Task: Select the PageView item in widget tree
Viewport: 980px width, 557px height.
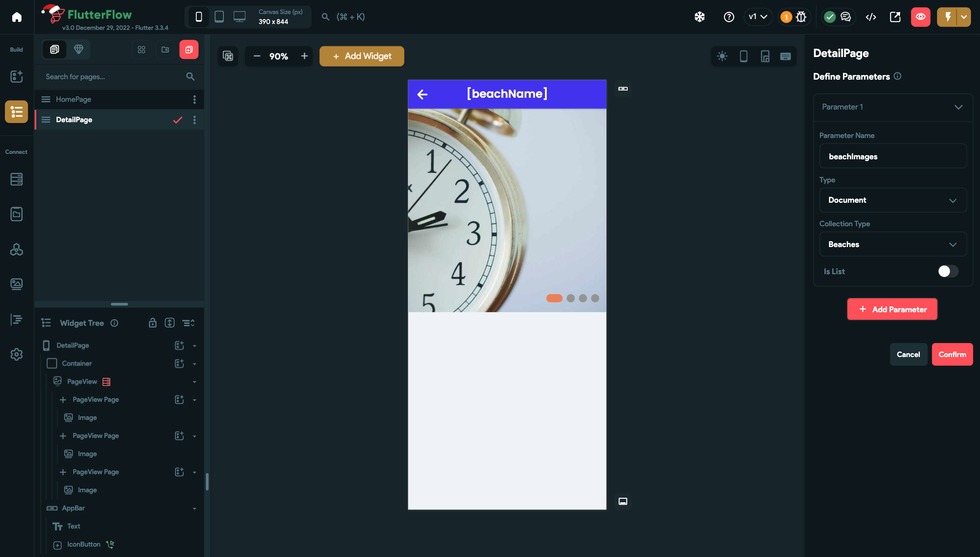Action: pos(82,381)
